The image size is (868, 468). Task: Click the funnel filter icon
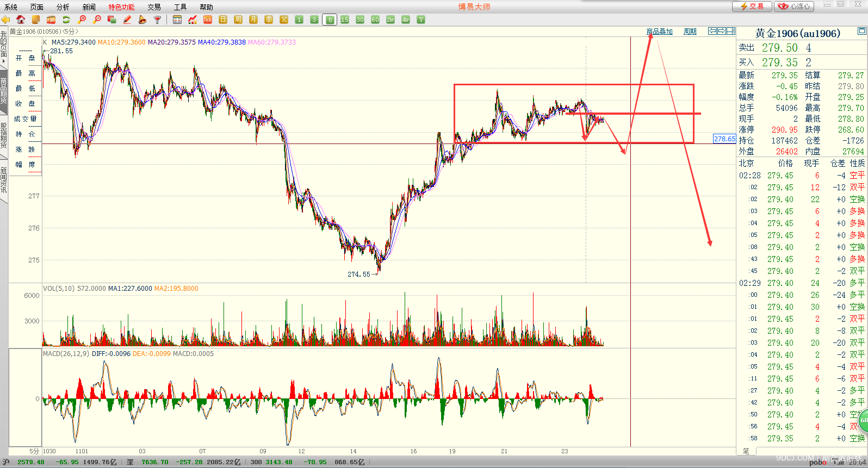click(x=158, y=20)
